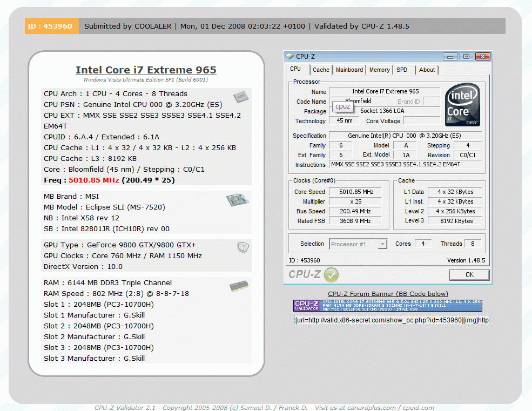Open the Intel Core i7 Extreme 965 heading link
The height and width of the screenshot is (411, 532).
click(x=146, y=70)
